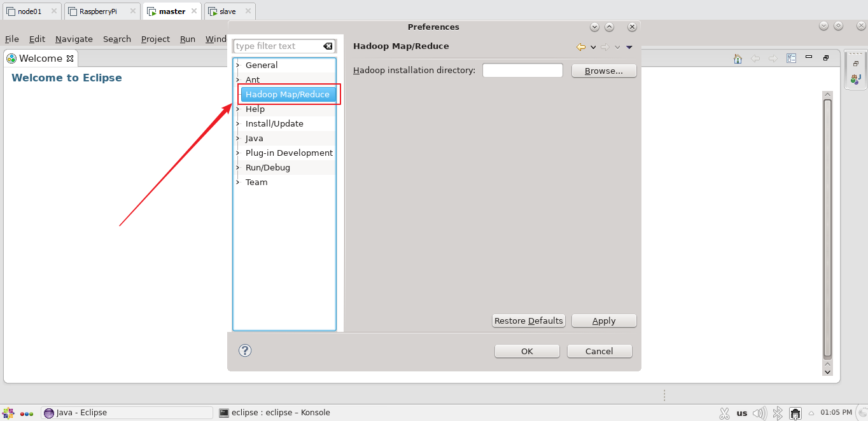This screenshot has height=421, width=868.
Task: Select Hadoop Map/Reduce in the preferences tree
Action: coord(288,94)
